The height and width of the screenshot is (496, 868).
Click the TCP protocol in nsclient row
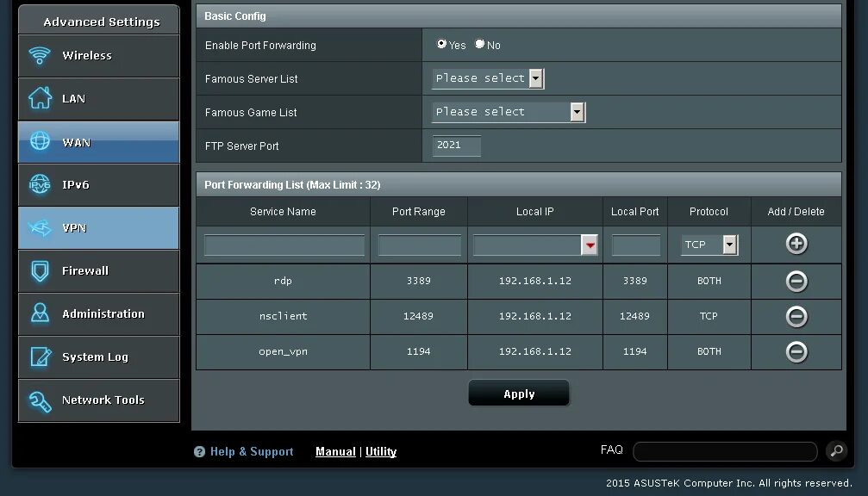pos(709,316)
